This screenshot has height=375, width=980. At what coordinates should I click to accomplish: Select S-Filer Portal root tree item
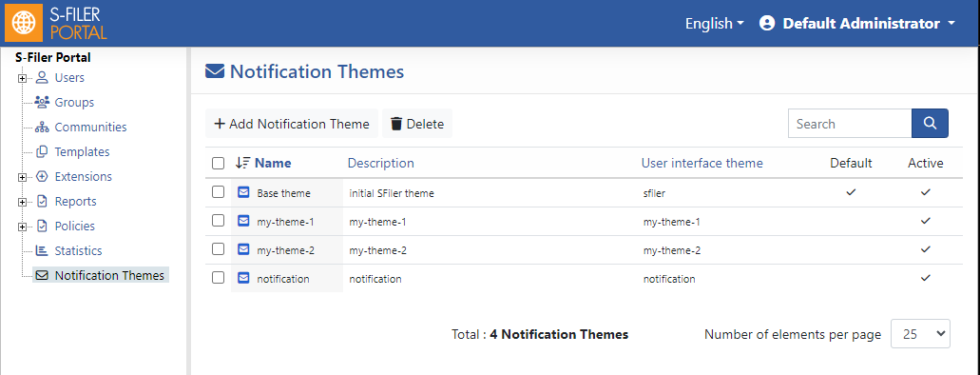pyautogui.click(x=53, y=58)
